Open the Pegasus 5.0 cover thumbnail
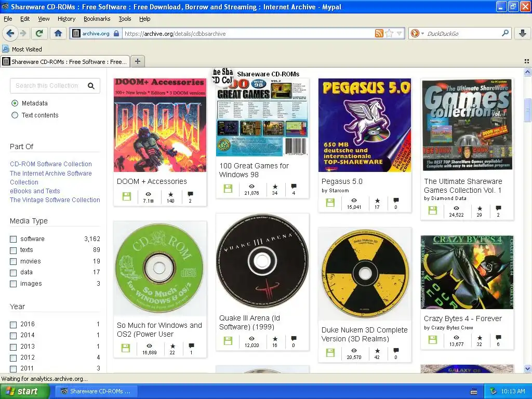Screen dimensions: 532x399 pos(365,125)
